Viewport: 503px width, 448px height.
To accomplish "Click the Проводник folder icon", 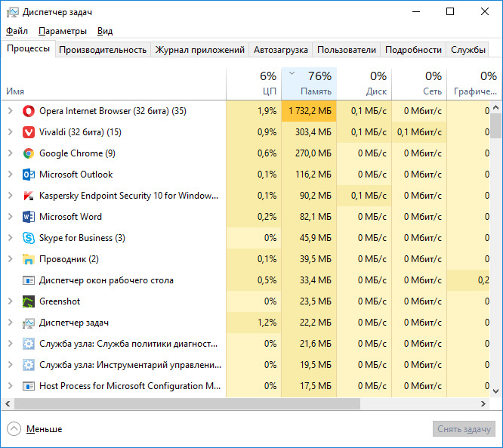I will pyautogui.click(x=29, y=259).
